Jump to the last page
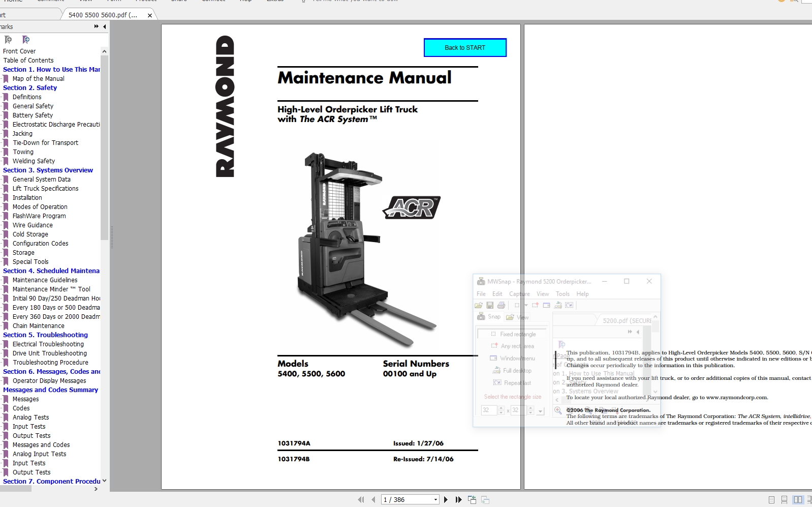 (x=458, y=500)
